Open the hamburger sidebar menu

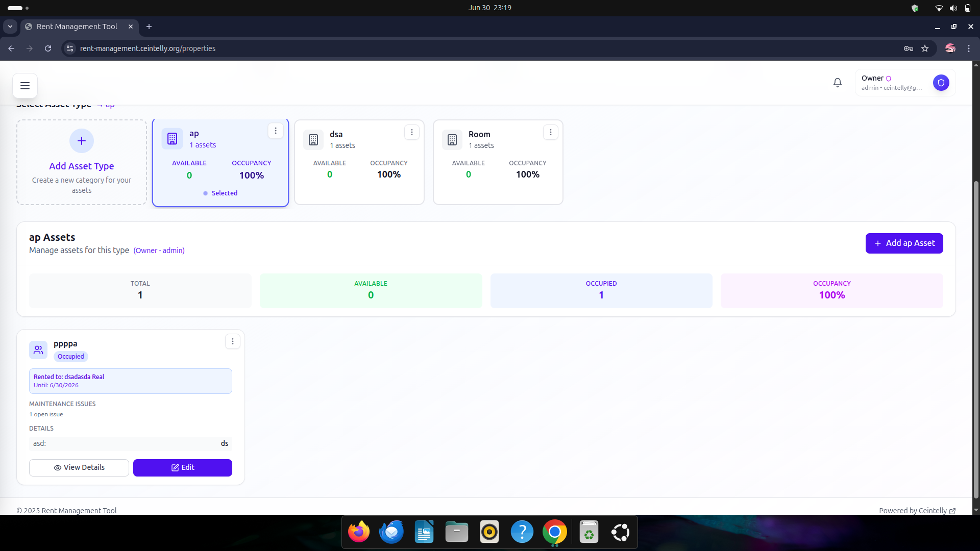(x=25, y=86)
